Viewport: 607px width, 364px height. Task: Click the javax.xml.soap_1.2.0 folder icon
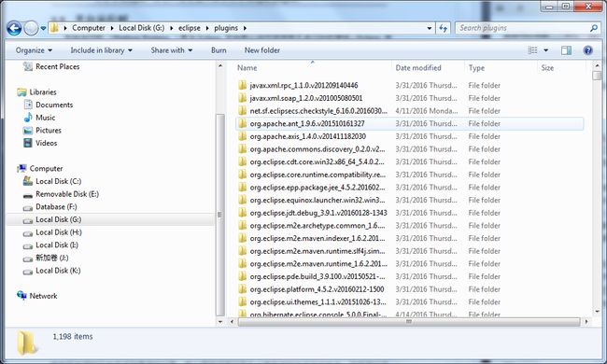pyautogui.click(x=243, y=98)
